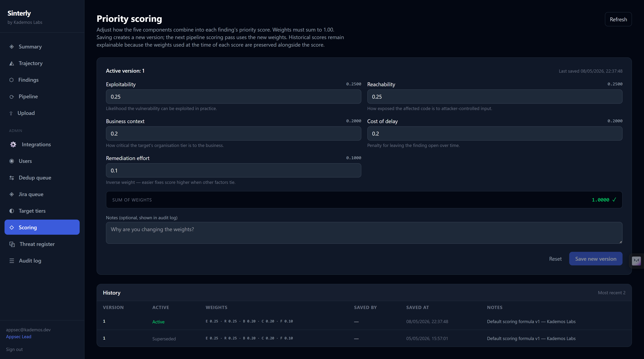Screen dimensions: 644x359
Task: Open the Upload page
Action: tap(42, 113)
